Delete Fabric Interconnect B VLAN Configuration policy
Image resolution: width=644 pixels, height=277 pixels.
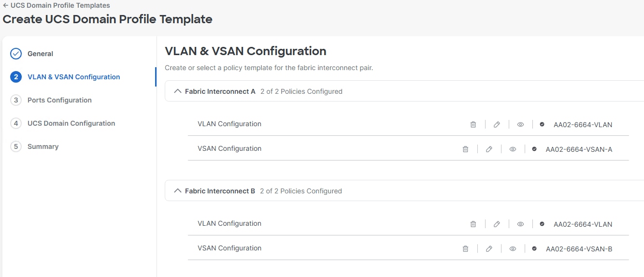(473, 224)
